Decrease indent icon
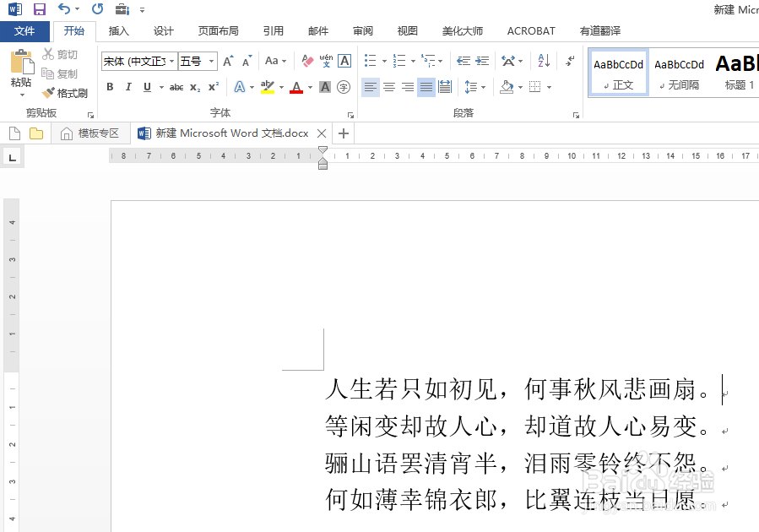759x532 pixels. pos(464,61)
